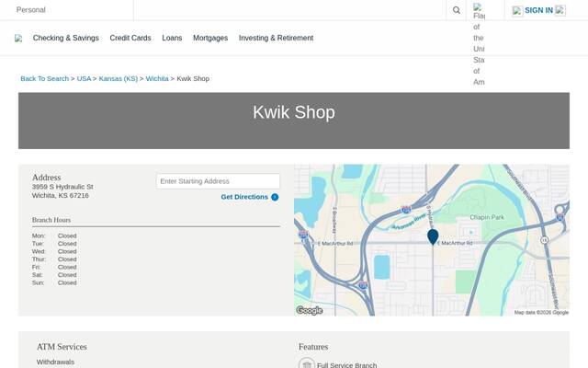Open Investing & Retirement menu
The height and width of the screenshot is (368, 588).
[x=276, y=38]
